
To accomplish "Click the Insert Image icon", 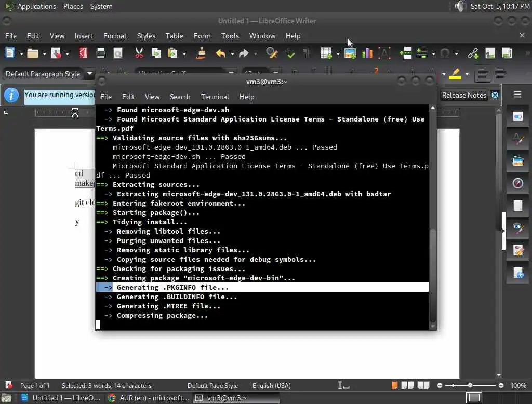I will 350,53.
